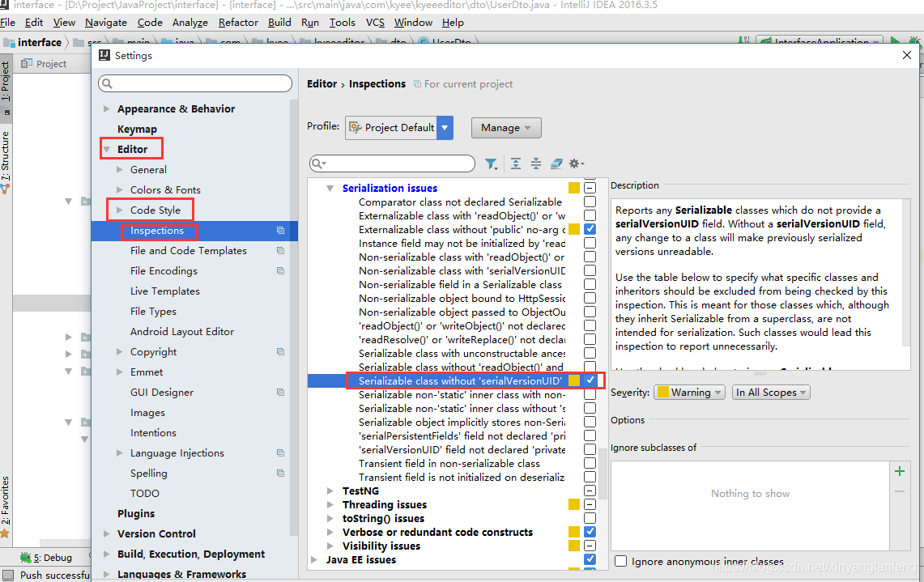
Task: Expand the Version Control settings section
Action: point(107,533)
